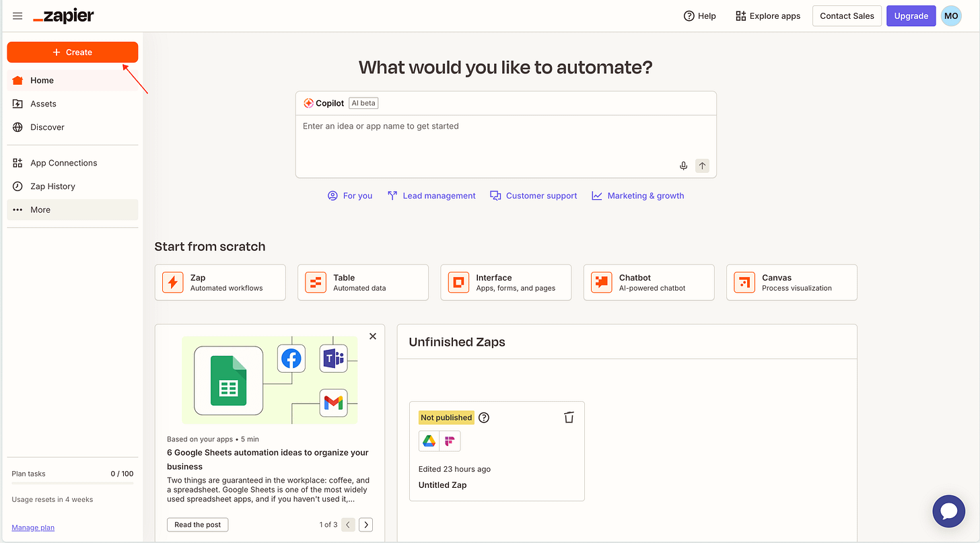This screenshot has height=543, width=980.
Task: Click the Zapier logo
Action: (x=63, y=16)
